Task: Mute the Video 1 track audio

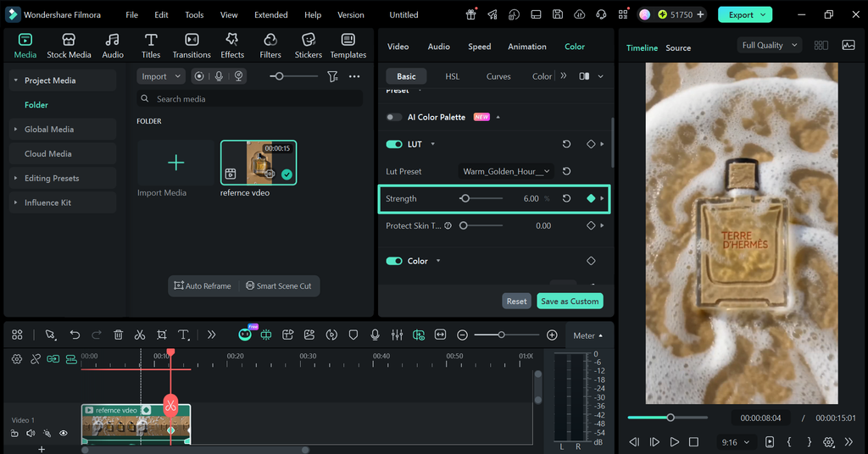Action: point(31,434)
